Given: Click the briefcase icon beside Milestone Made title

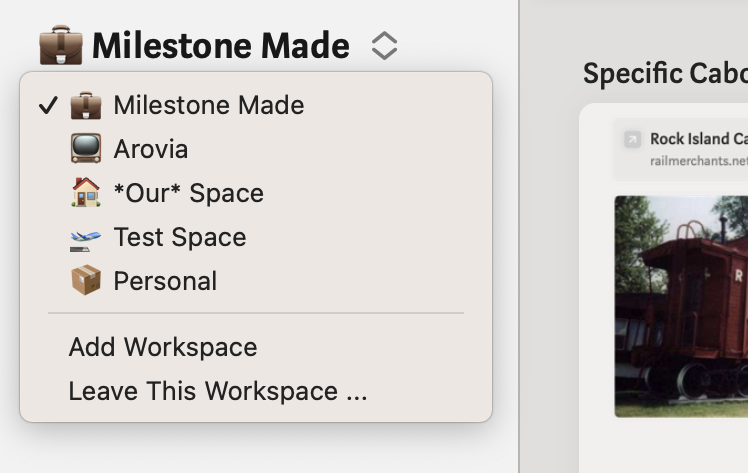Looking at the screenshot, I should pos(60,46).
